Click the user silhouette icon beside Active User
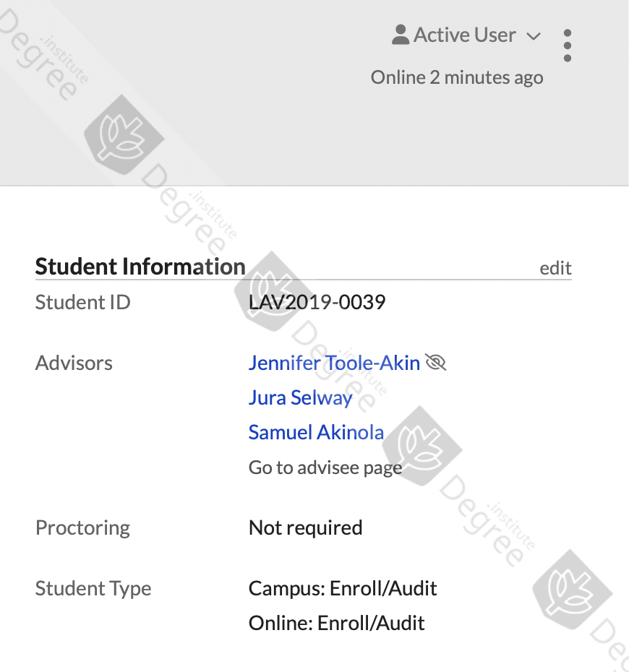This screenshot has width=629, height=672. (x=401, y=35)
